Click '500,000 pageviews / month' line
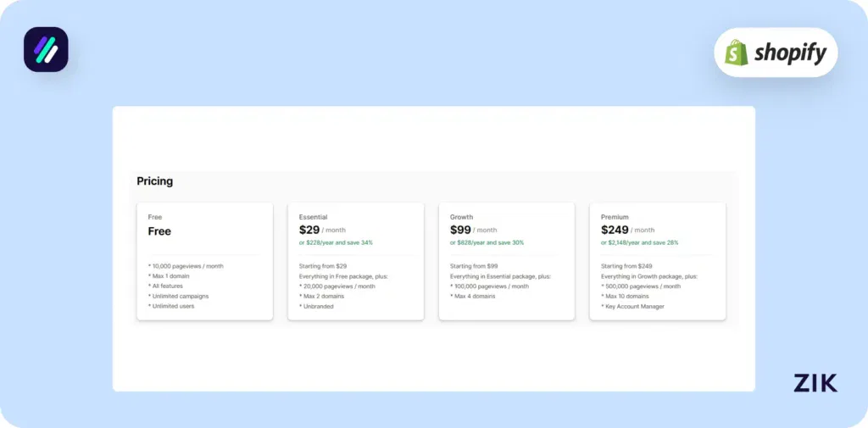 coord(641,286)
